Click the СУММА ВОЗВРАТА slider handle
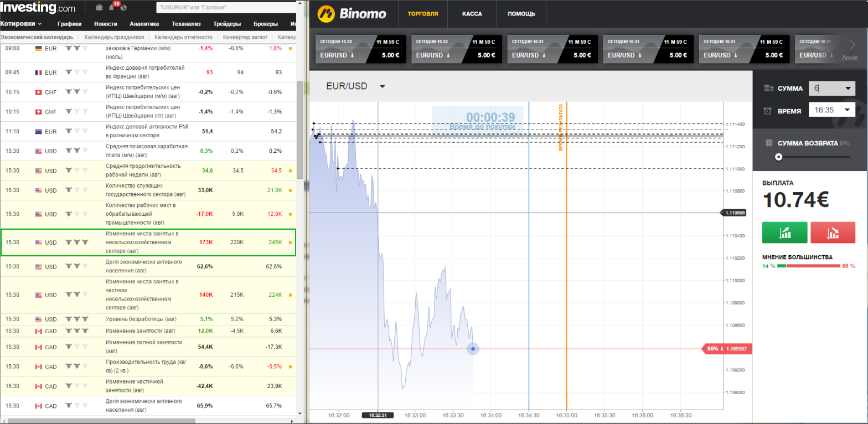This screenshot has height=424, width=868. tap(778, 157)
